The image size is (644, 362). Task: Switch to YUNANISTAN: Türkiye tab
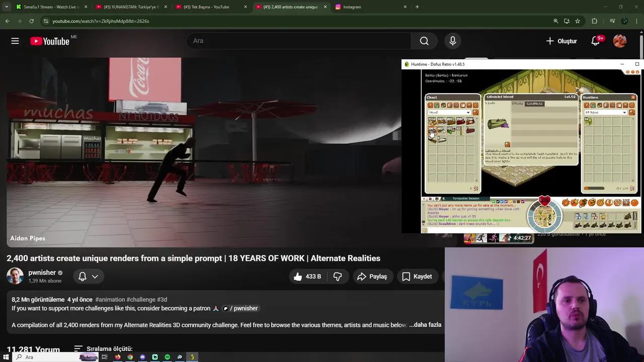132,7
